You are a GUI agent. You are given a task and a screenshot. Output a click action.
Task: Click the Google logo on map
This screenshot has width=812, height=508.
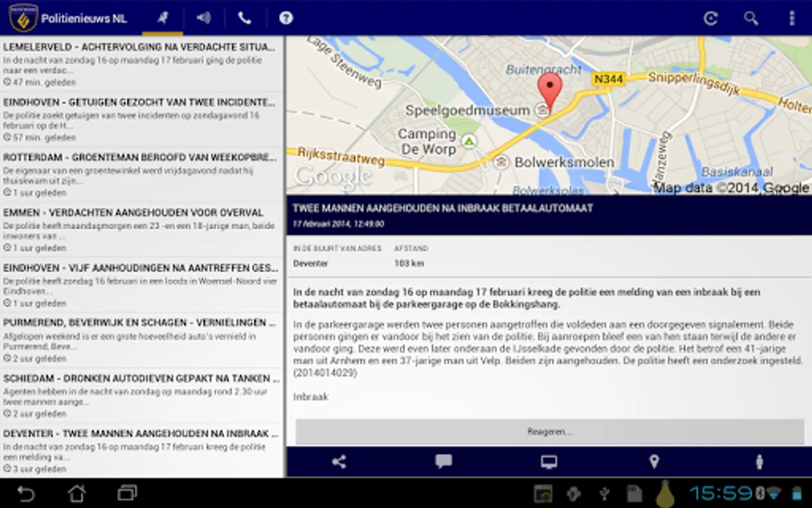point(334,177)
